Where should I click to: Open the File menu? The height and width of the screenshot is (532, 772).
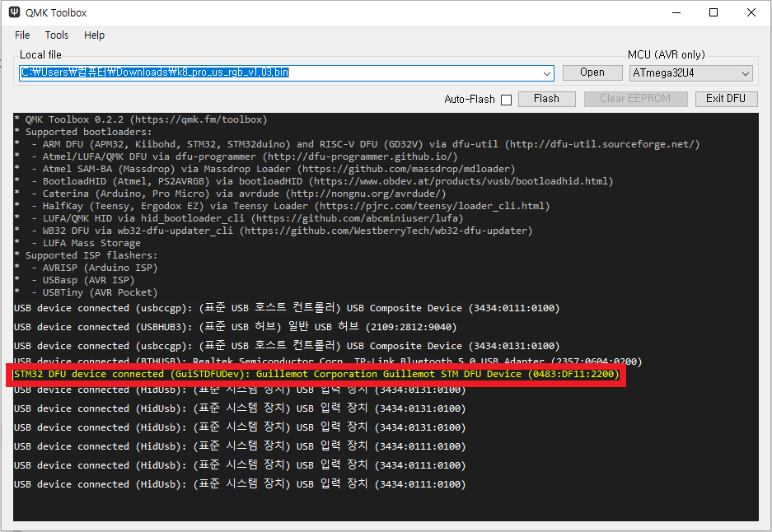pos(22,35)
